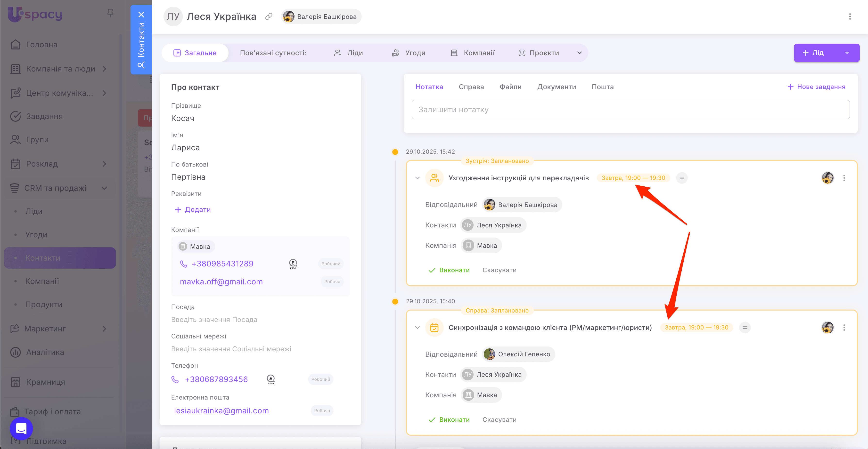Open the chat support bubble
This screenshot has height=449, width=868.
click(21, 428)
